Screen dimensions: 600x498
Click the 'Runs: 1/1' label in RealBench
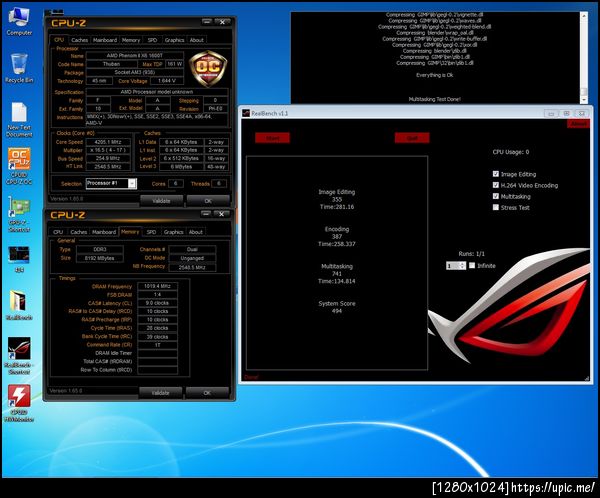point(471,254)
